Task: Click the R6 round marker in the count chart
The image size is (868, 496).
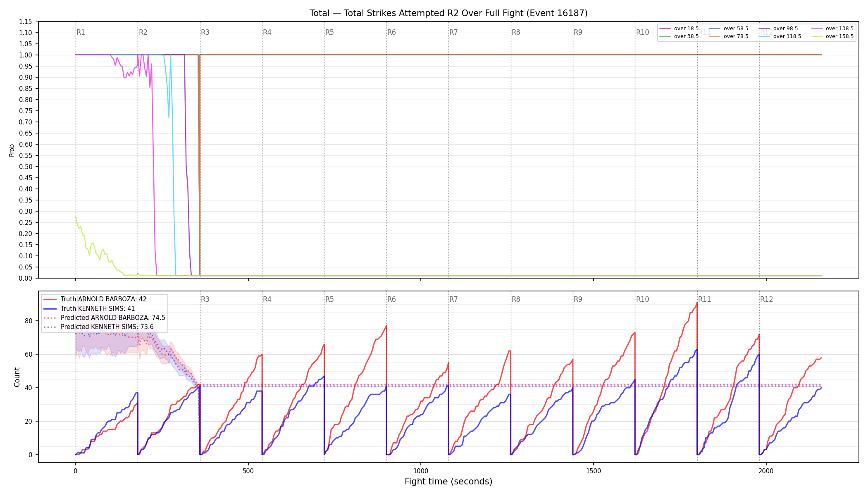Action: coord(391,299)
